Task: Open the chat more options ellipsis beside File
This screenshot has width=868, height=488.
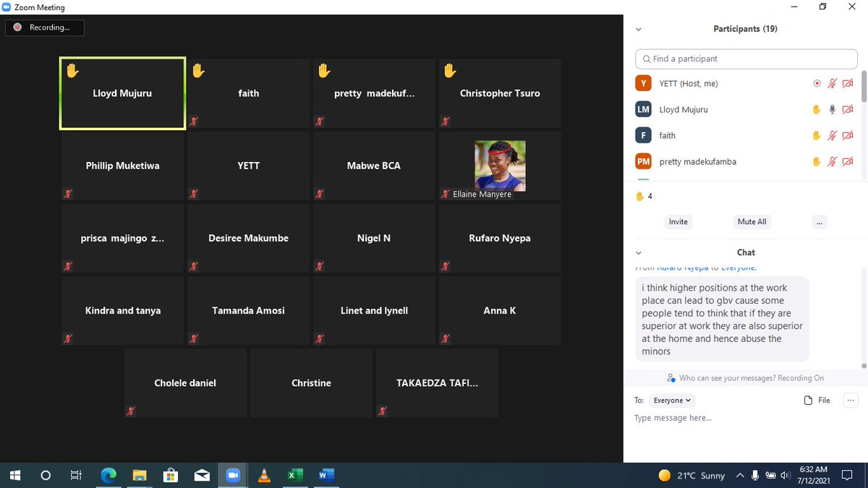Action: [850, 400]
